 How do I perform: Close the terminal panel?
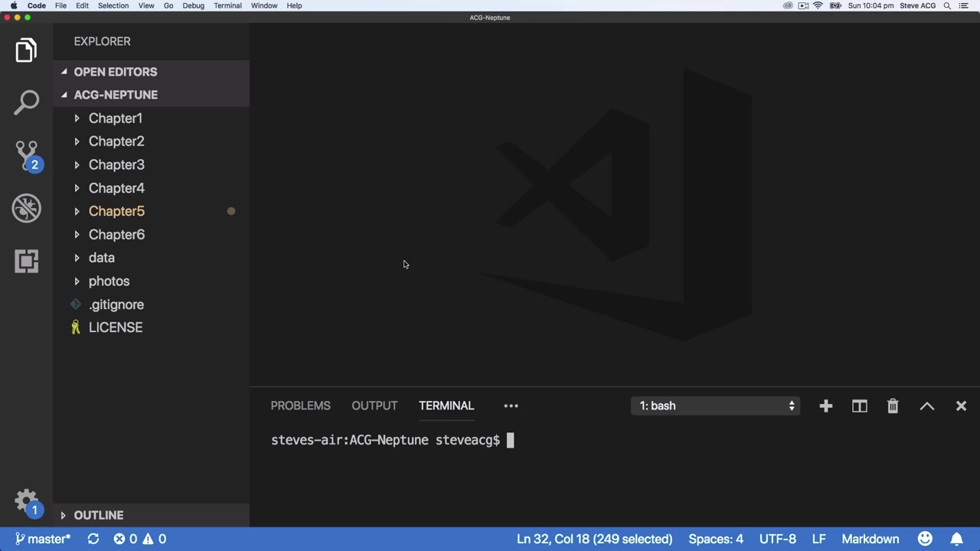click(x=961, y=406)
